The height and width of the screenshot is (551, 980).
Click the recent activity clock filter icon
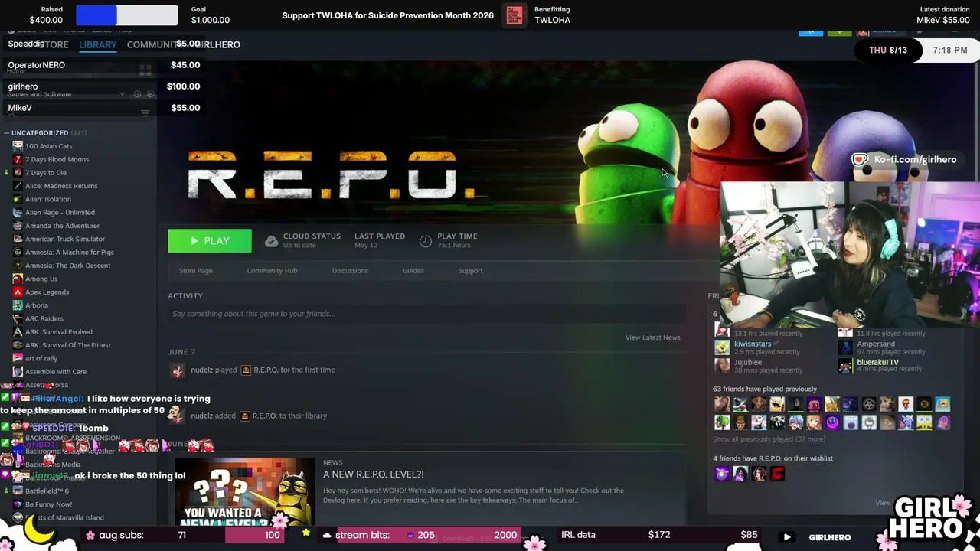[x=138, y=94]
